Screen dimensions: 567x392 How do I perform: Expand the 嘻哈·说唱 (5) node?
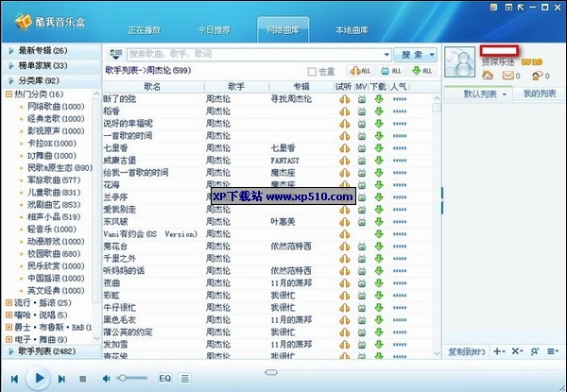coord(9,315)
